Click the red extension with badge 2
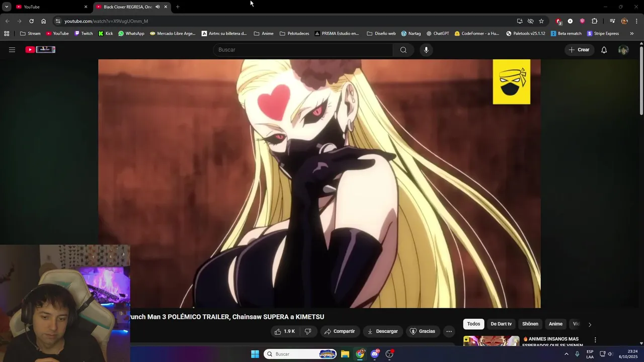Image resolution: width=644 pixels, height=362 pixels. coord(558,21)
